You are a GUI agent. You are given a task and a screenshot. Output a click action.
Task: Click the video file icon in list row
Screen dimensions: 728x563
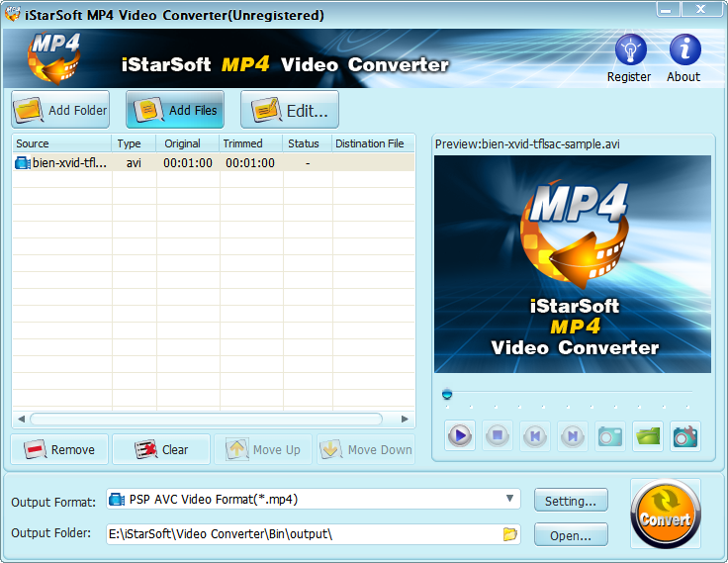23,163
